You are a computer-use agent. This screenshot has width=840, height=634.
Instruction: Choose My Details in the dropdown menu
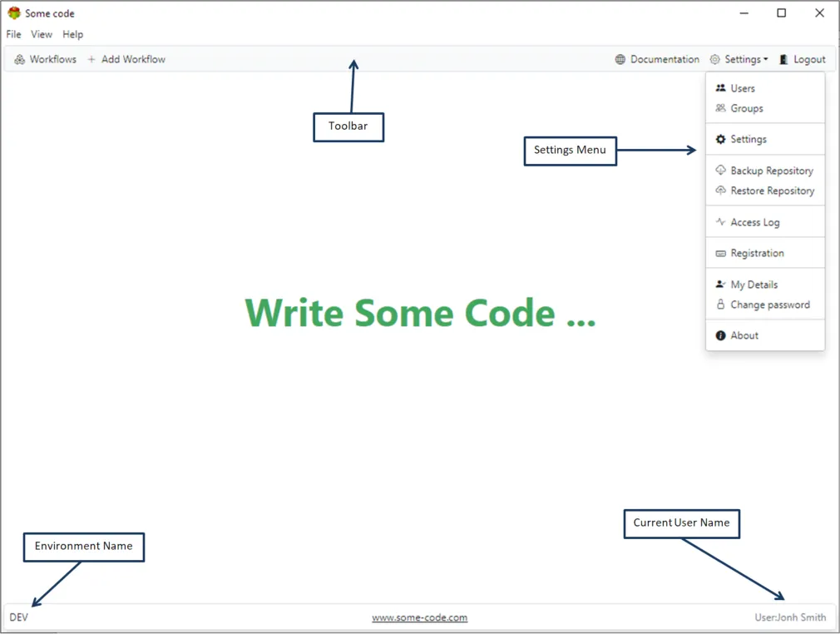[x=754, y=285]
